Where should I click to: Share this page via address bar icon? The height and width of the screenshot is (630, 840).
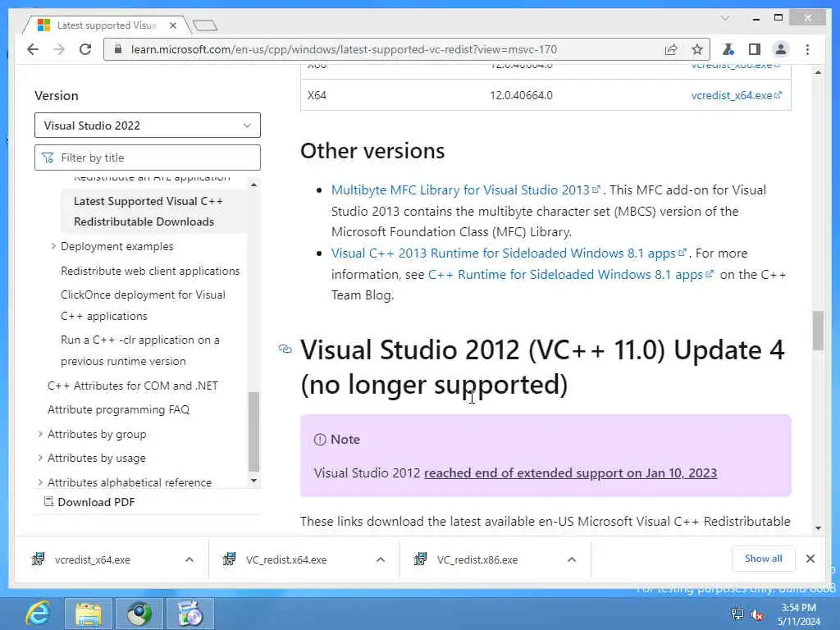tap(671, 49)
